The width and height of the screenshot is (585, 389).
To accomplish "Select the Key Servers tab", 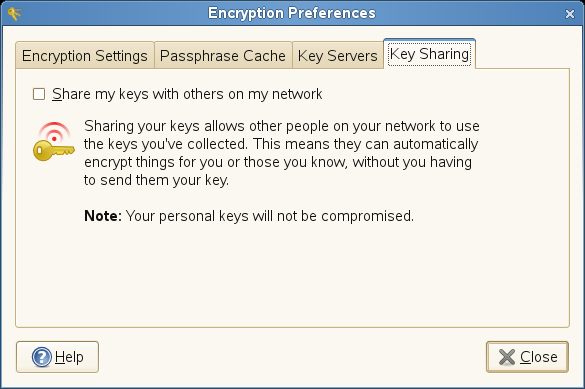I will click(x=338, y=56).
